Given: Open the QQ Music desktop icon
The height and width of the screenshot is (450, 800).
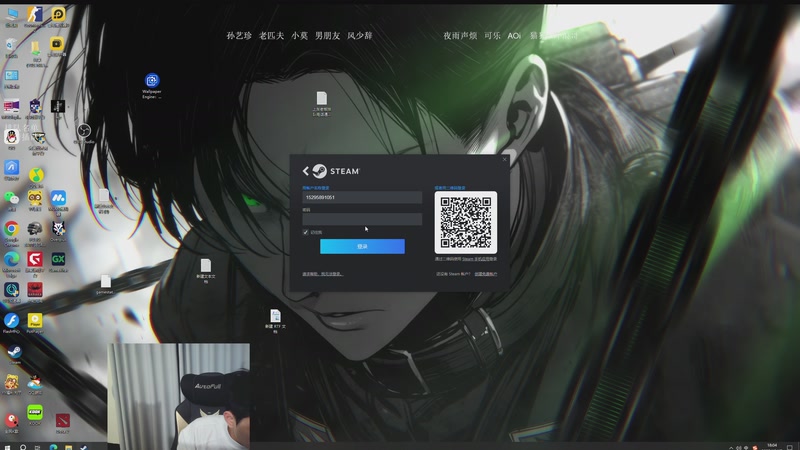Looking at the screenshot, I should [36, 176].
